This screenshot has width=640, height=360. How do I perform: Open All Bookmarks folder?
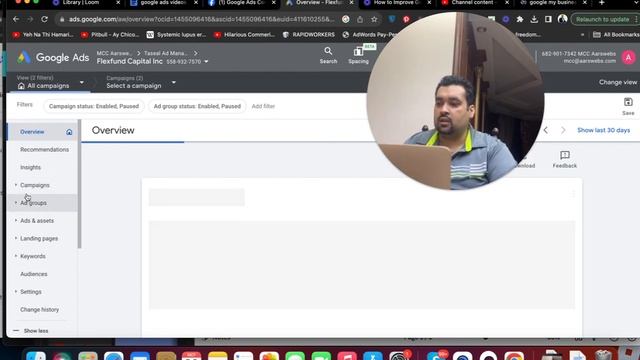(x=616, y=35)
